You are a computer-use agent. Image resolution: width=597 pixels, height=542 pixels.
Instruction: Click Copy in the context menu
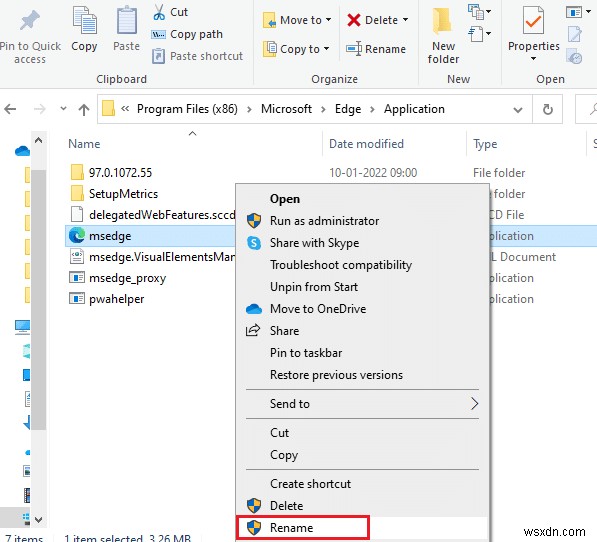point(284,455)
